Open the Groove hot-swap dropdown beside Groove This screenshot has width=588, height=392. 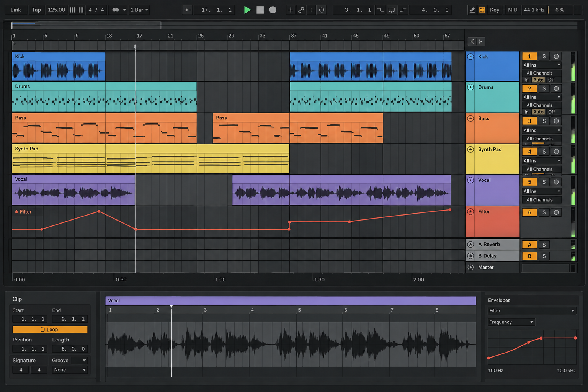79,360
